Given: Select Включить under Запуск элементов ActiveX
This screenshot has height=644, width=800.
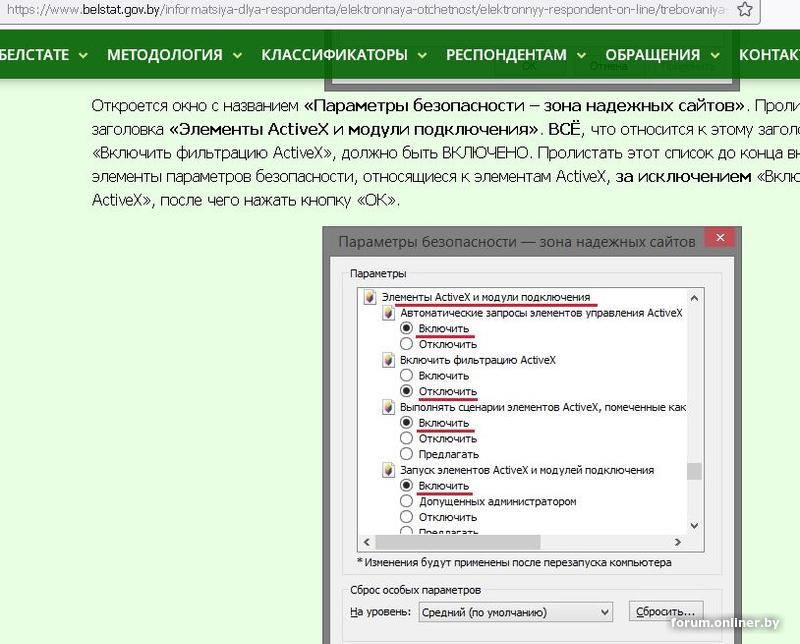Looking at the screenshot, I should point(406,485).
